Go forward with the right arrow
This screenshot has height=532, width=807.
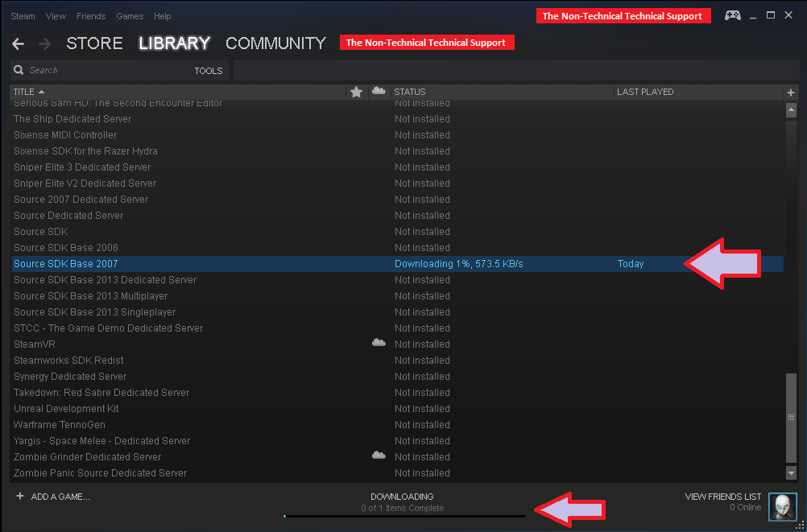(x=45, y=43)
